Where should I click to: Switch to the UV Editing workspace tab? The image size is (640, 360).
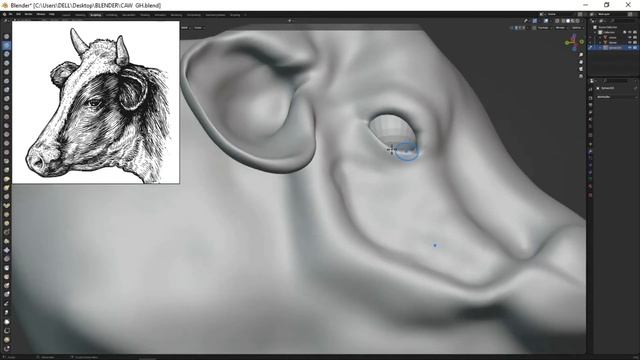click(111, 15)
